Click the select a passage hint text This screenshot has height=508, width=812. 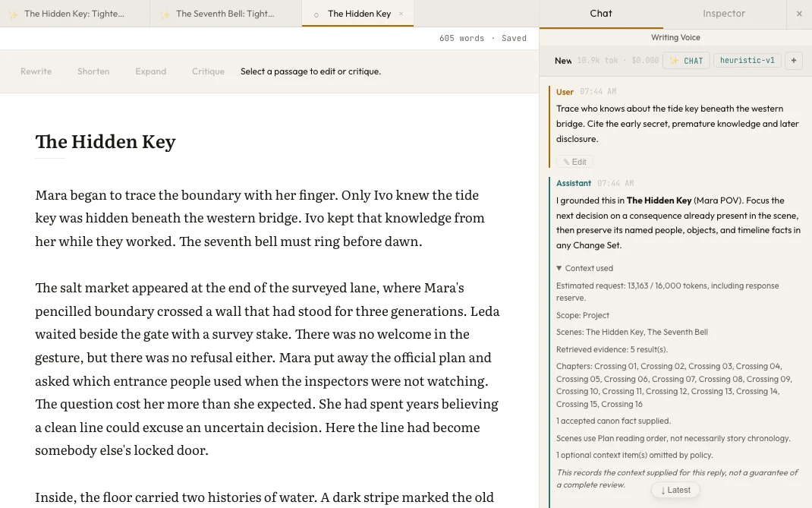pyautogui.click(x=310, y=71)
